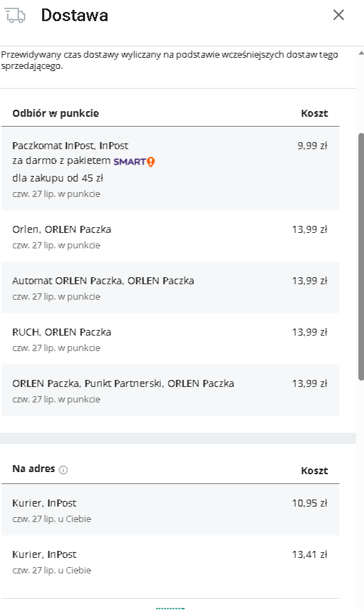Close the Dostawa delivery panel
The image size is (364, 610).
pos(339,15)
